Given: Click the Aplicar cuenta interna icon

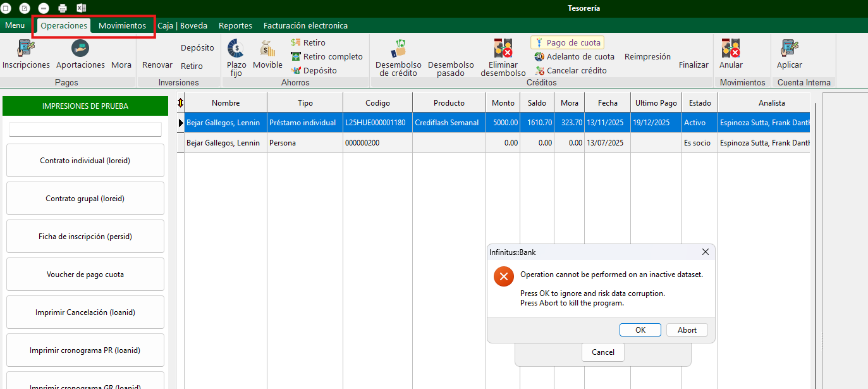Looking at the screenshot, I should (789, 49).
